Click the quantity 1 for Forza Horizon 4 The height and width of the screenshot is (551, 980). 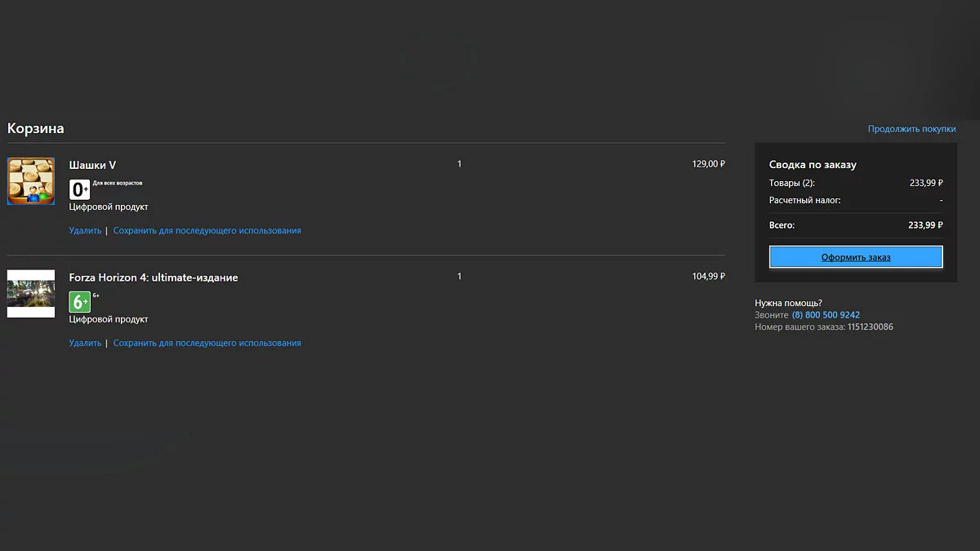coord(459,277)
